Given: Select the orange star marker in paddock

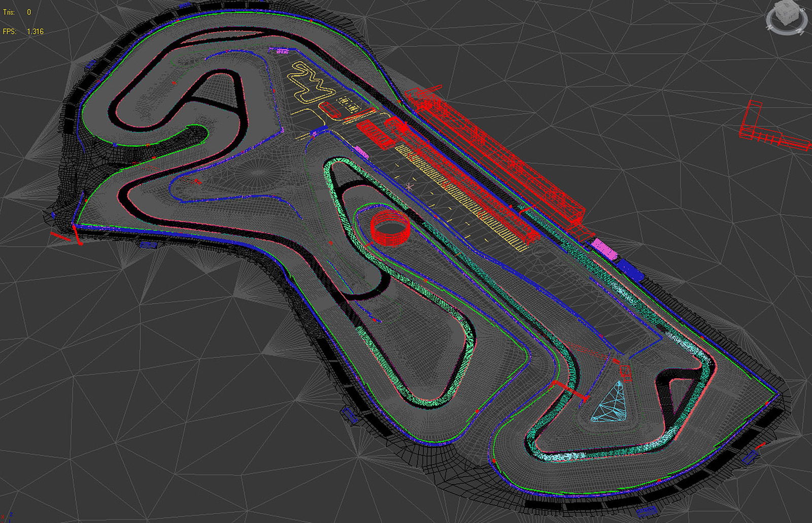Looking at the screenshot, I should point(410,187).
